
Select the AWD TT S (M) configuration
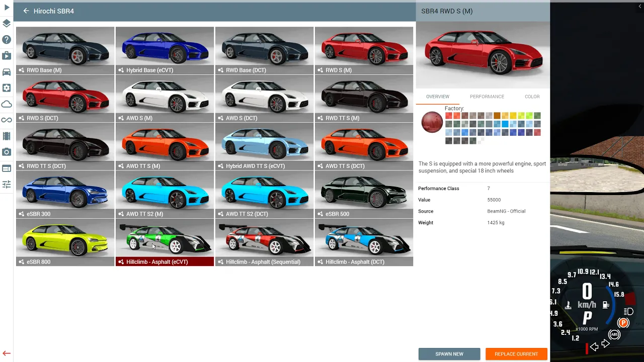(165, 146)
